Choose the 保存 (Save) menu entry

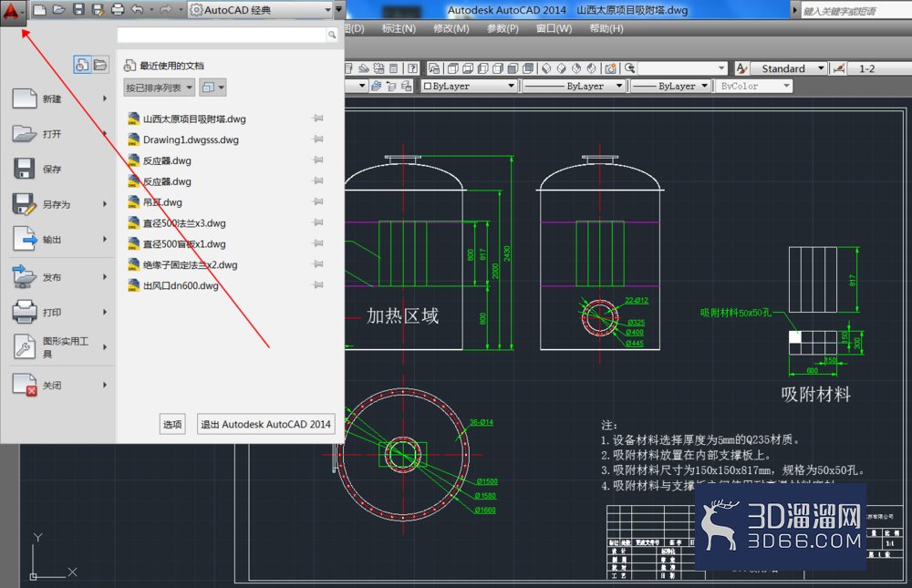point(58,170)
